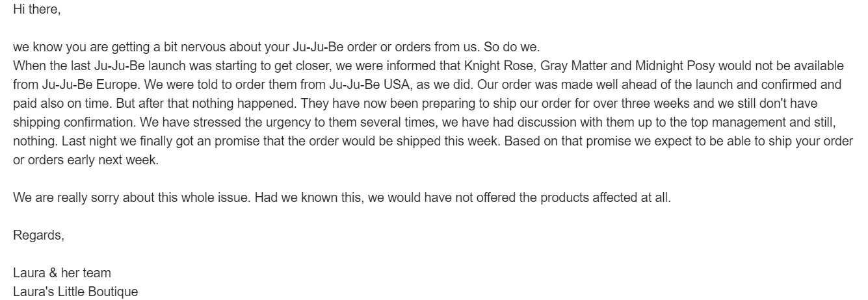This screenshot has height=300, width=868.
Task: Click the "Hi there," greeting line
Action: tap(36, 10)
